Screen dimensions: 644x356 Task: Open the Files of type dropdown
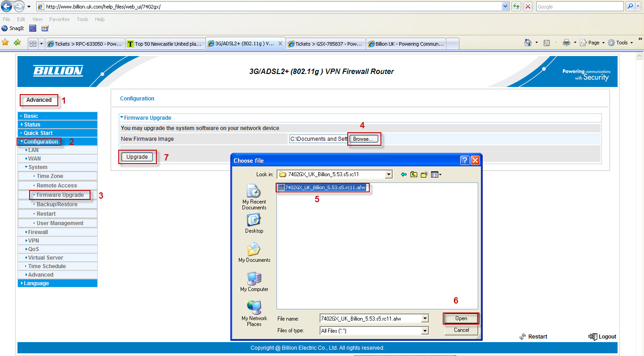click(425, 330)
